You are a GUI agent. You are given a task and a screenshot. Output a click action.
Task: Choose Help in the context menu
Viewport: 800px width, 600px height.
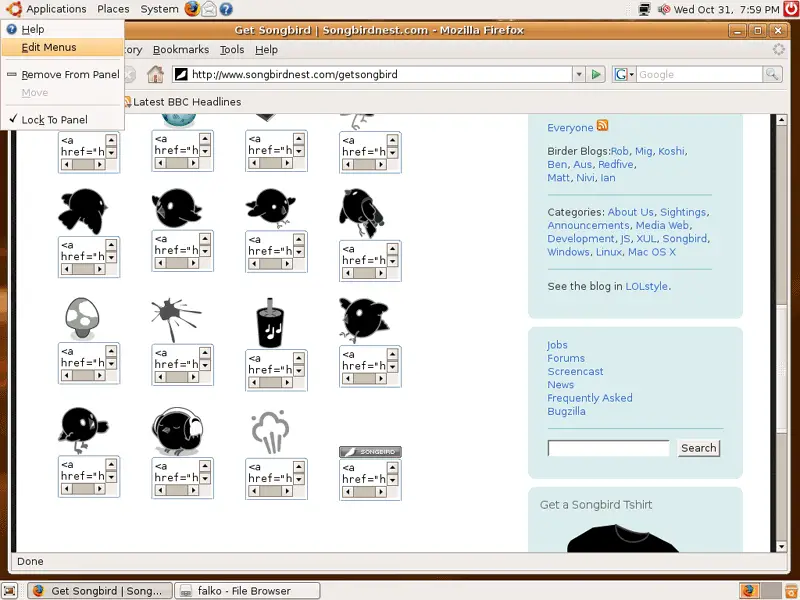pyautogui.click(x=62, y=30)
